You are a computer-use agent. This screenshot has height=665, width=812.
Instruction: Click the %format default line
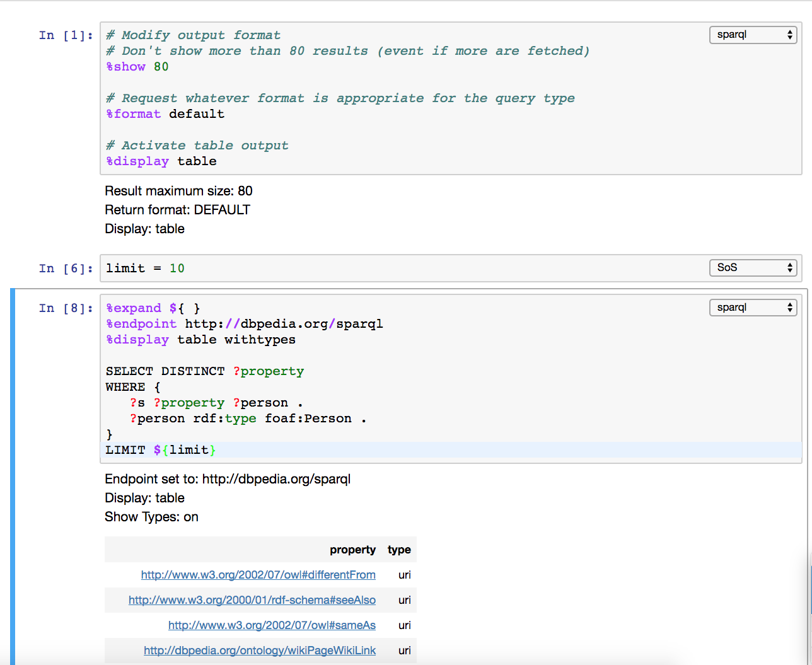click(165, 113)
